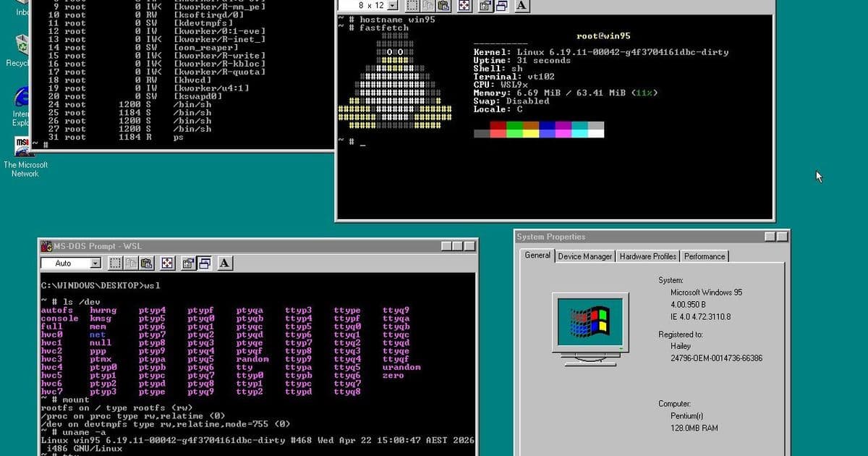Click the General tab in System Properties
868x456 pixels.
(537, 256)
